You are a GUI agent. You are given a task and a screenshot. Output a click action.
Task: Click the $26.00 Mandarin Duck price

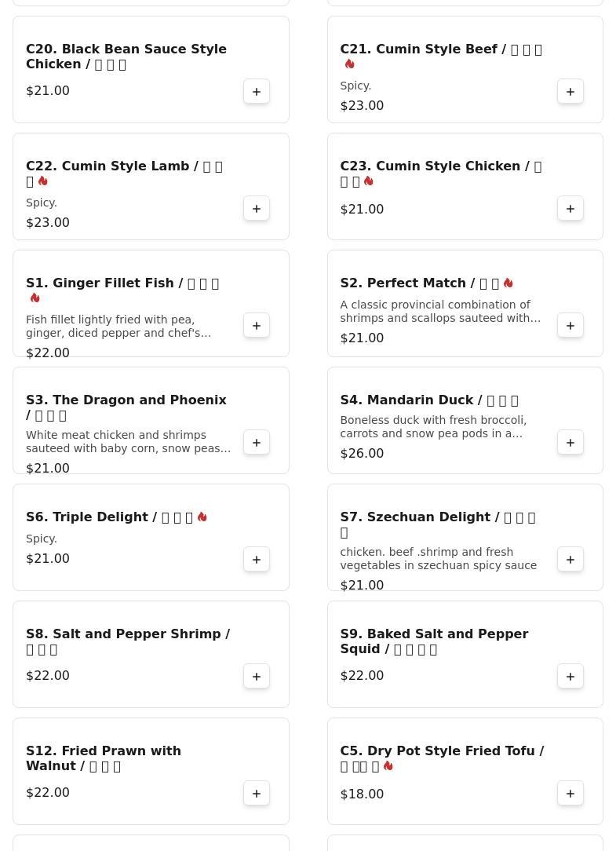[x=362, y=454]
